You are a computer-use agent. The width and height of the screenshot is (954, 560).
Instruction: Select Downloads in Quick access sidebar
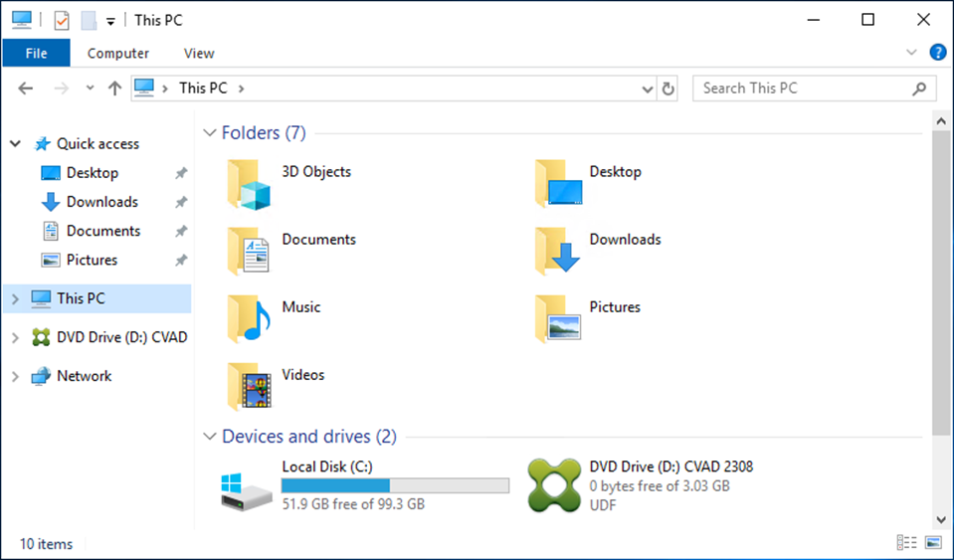(x=101, y=202)
